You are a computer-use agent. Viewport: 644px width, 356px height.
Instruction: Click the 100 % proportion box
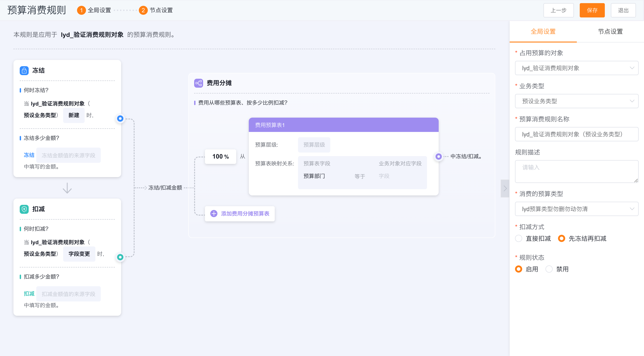click(x=220, y=157)
